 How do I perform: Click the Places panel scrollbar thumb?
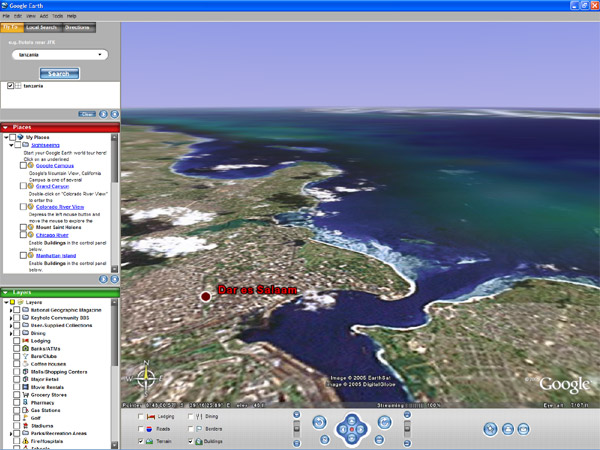point(114,161)
